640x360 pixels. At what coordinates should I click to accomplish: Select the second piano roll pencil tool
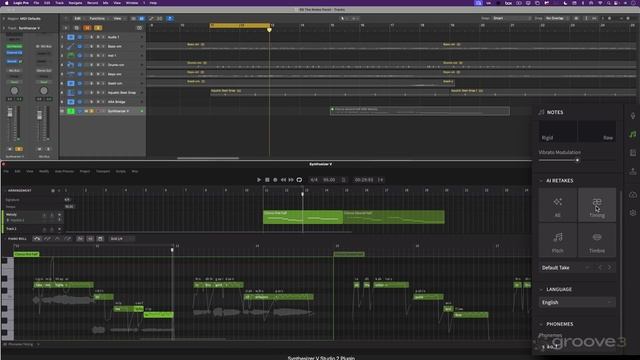point(47,238)
